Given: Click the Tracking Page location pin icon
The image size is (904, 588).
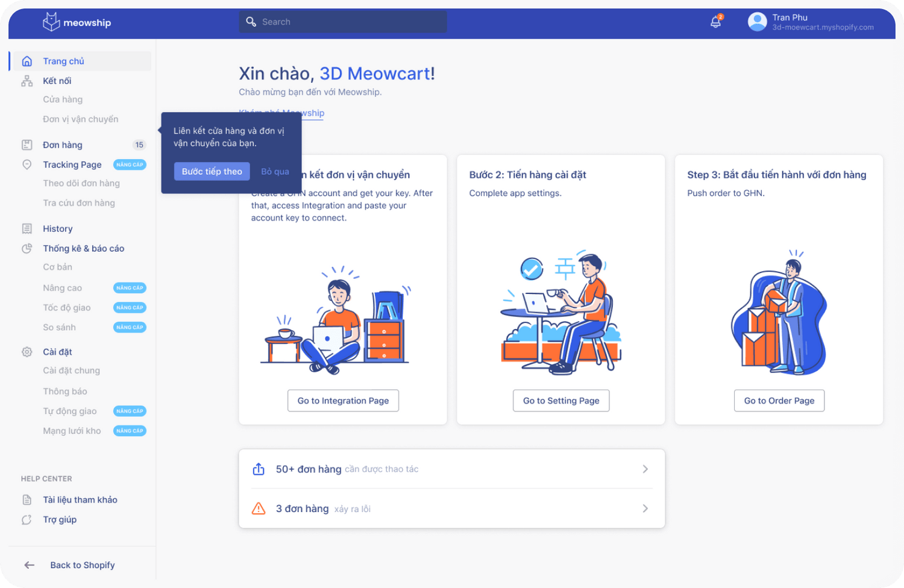Looking at the screenshot, I should (x=27, y=164).
